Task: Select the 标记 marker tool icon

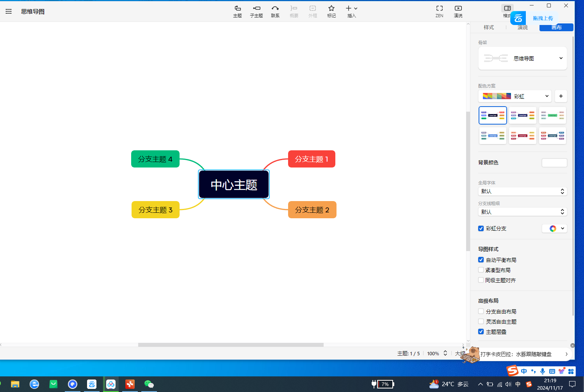Action: tap(331, 11)
